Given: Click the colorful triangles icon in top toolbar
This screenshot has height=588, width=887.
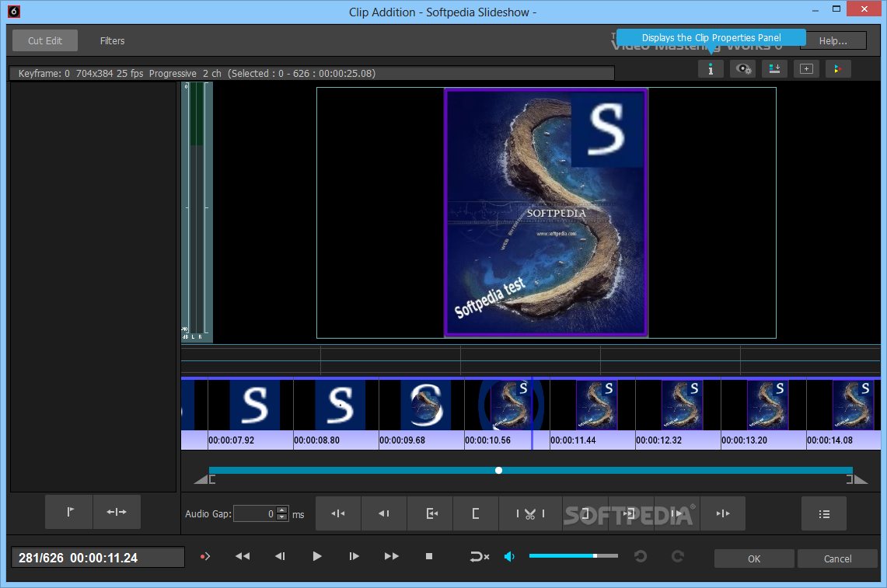Looking at the screenshot, I should click(837, 69).
